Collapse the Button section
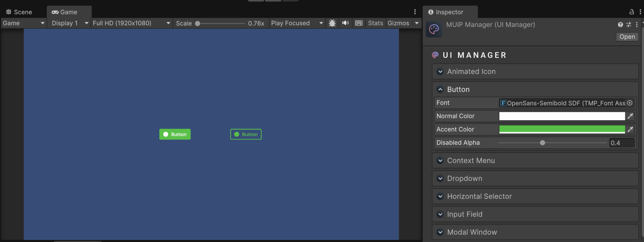The width and height of the screenshot is (644, 242). (x=535, y=89)
